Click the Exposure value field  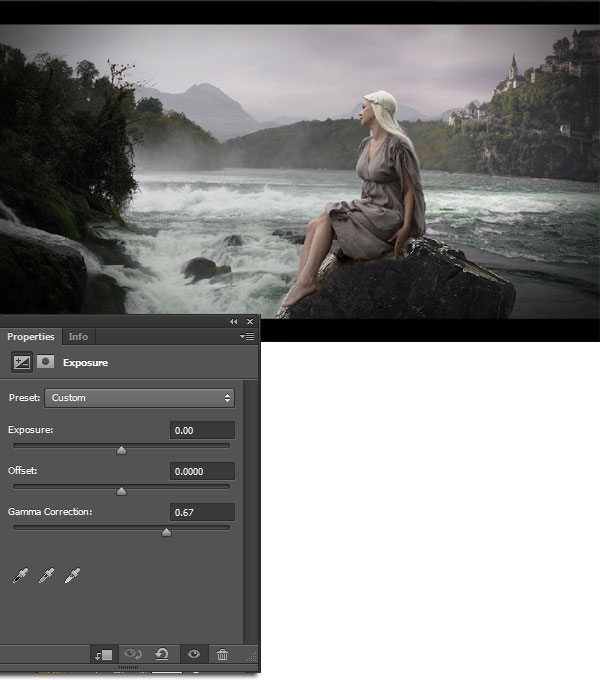click(202, 430)
